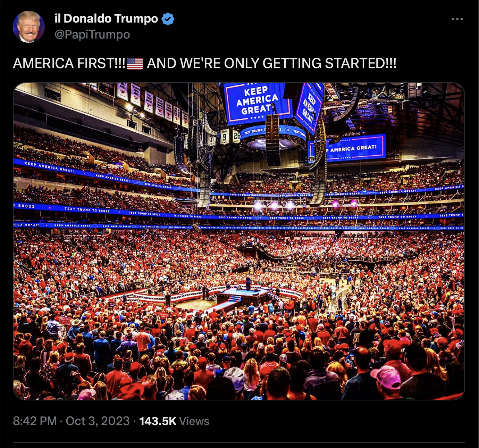479x448 pixels.
Task: Visit the @PapiTrumpo handle link
Action: [x=92, y=34]
